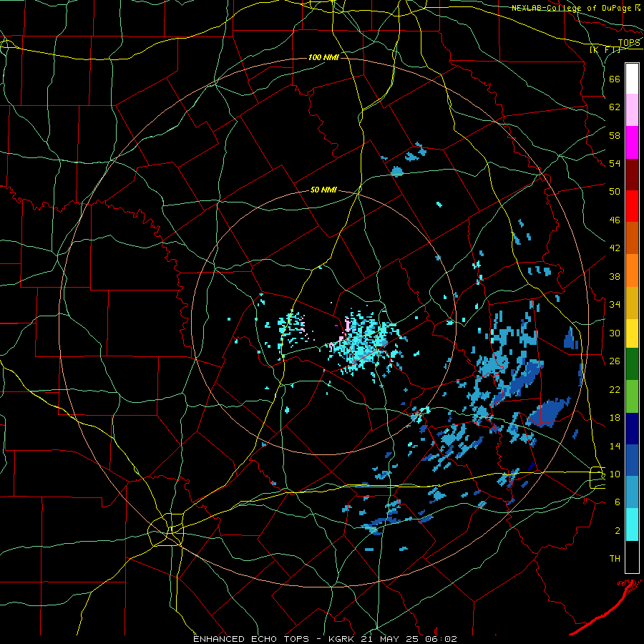Click legend value 14
The image size is (644, 644).
[x=615, y=446]
